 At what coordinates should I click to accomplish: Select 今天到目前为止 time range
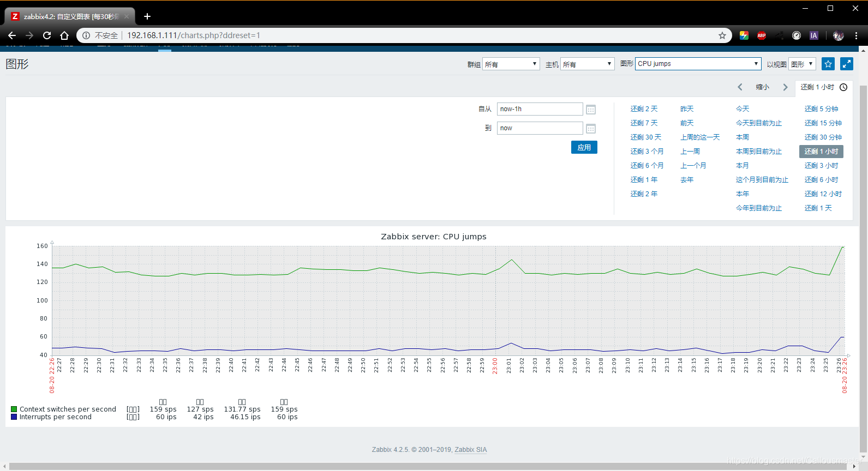click(x=759, y=123)
